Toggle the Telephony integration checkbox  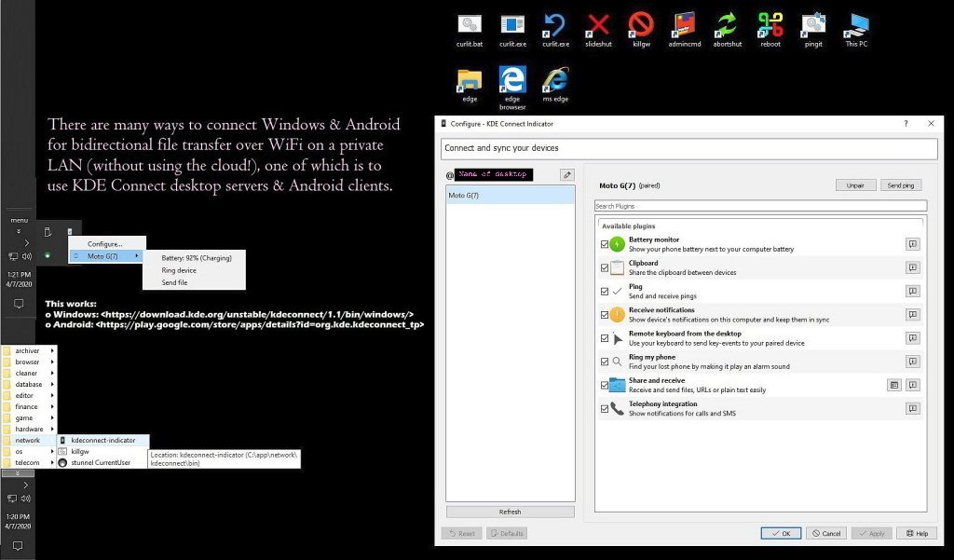604,409
